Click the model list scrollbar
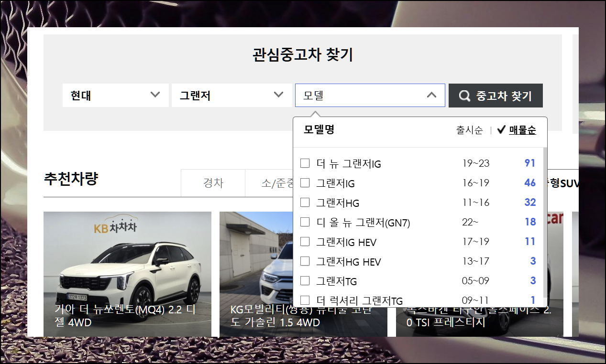606x364 pixels. (545, 222)
